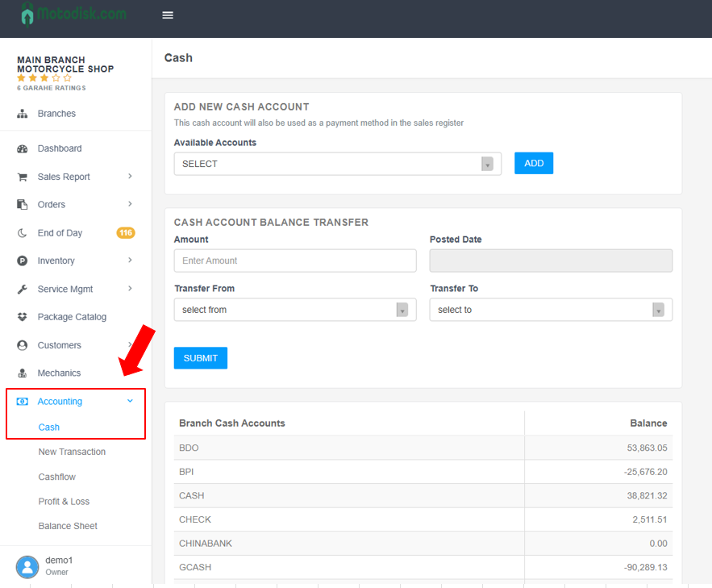The height and width of the screenshot is (588, 712).
Task: Click the hamburger menu icon in header
Action: pos(168,15)
